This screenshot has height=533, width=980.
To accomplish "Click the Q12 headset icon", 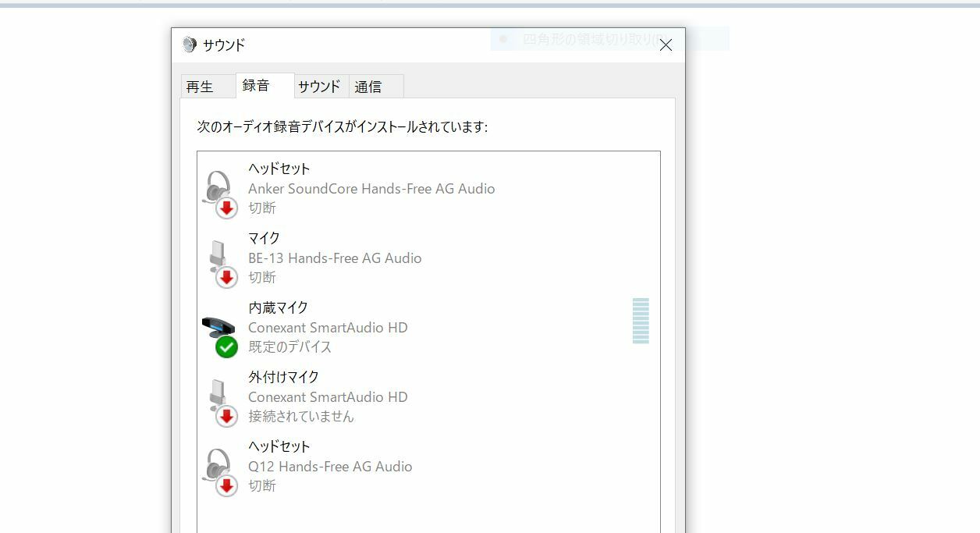I will tap(219, 471).
